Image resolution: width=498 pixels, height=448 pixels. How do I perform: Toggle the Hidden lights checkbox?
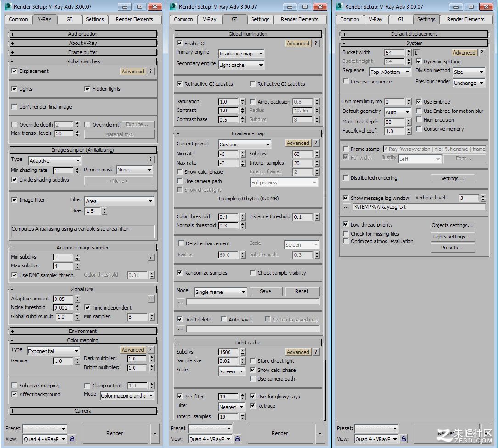87,89
